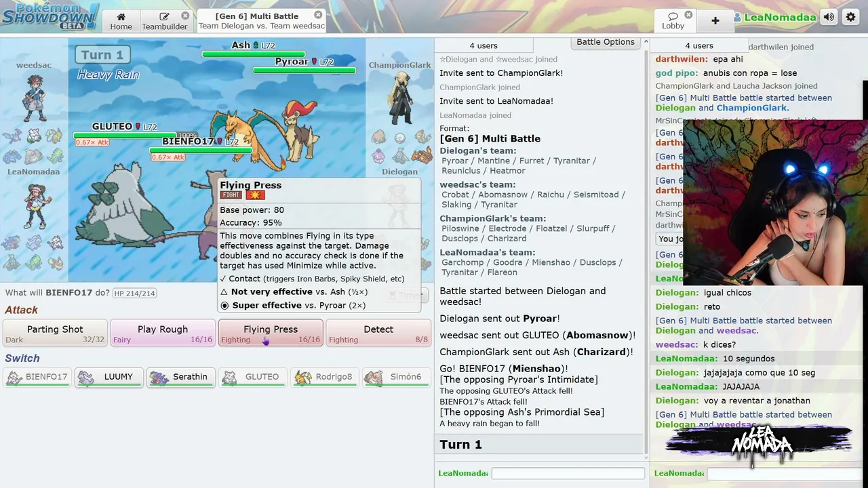Click the Slurpuff icon in ChampionGlark's team

click(378, 157)
